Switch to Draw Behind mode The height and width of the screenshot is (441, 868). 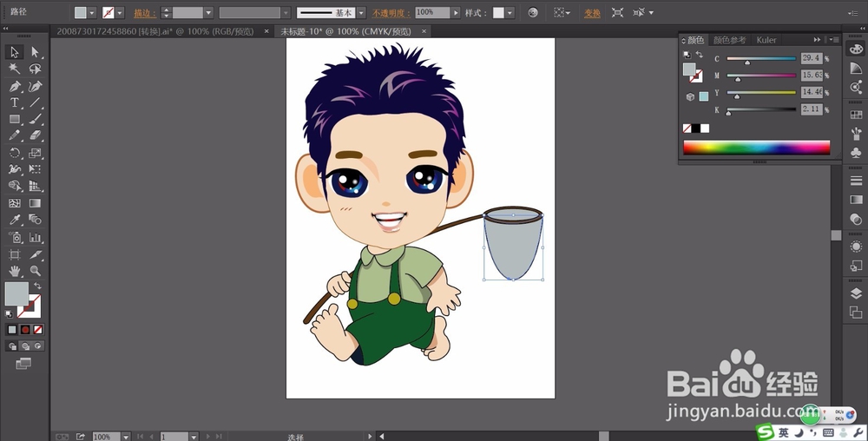(x=25, y=346)
